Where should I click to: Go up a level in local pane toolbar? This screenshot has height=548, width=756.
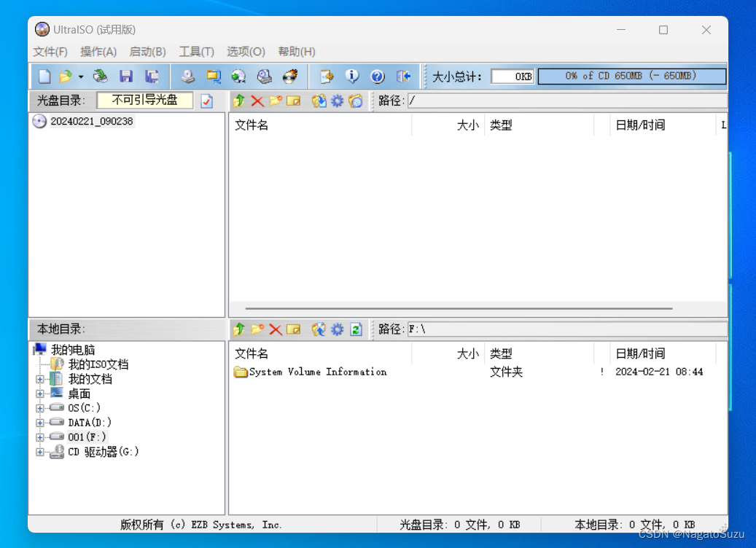238,329
